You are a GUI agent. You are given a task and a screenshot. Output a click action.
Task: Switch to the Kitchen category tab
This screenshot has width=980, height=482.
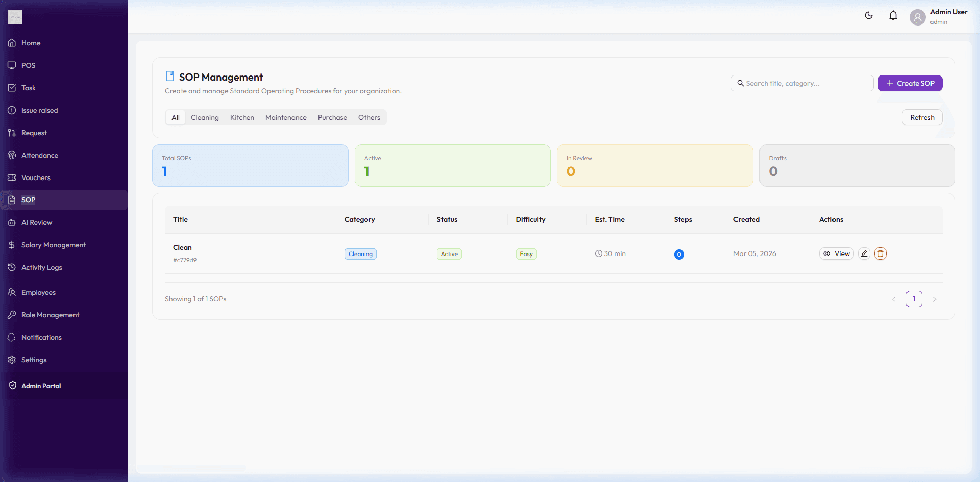pos(241,117)
